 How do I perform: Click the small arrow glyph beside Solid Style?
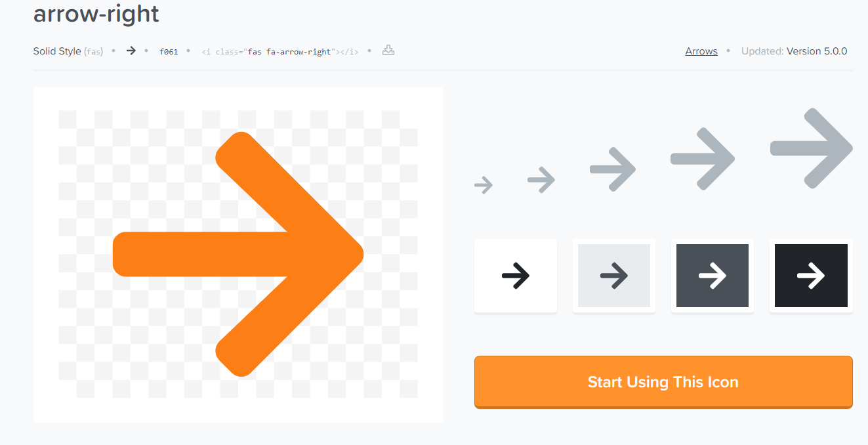pos(131,51)
